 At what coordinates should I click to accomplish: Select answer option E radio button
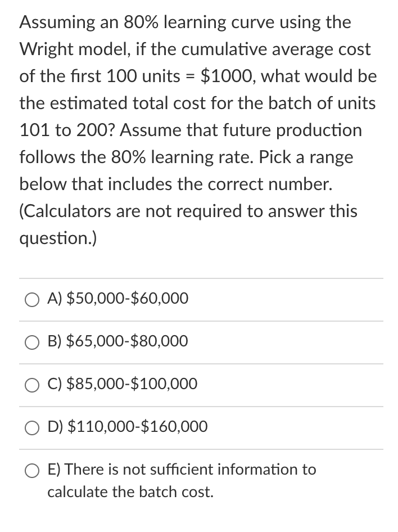pos(32,470)
